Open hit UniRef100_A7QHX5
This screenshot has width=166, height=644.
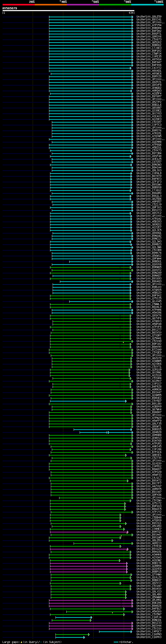point(149,290)
